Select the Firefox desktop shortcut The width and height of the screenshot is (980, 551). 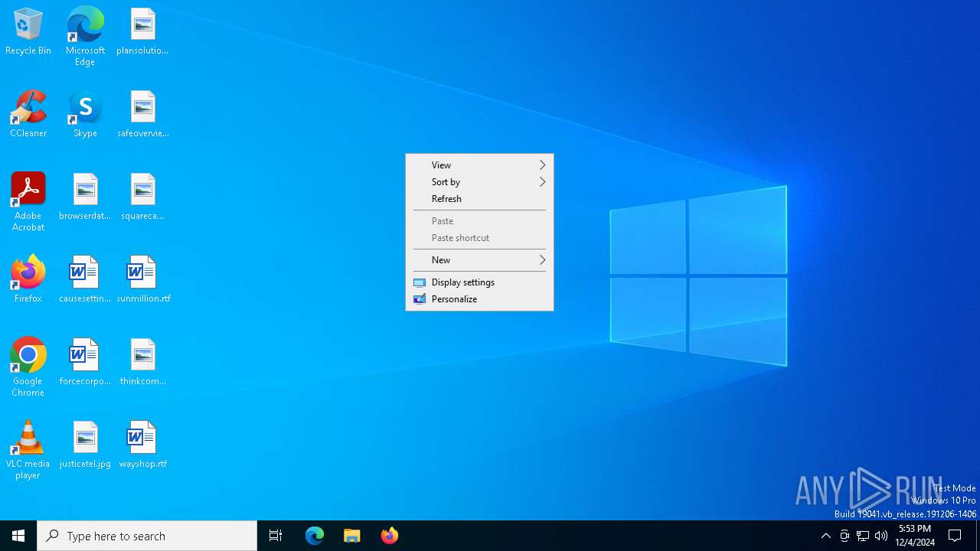[28, 280]
